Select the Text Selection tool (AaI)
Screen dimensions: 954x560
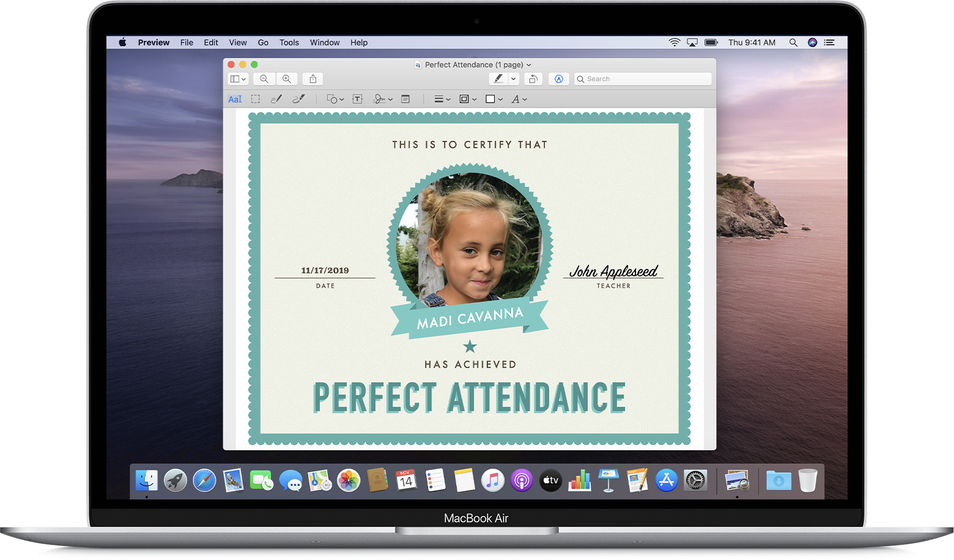pyautogui.click(x=235, y=99)
